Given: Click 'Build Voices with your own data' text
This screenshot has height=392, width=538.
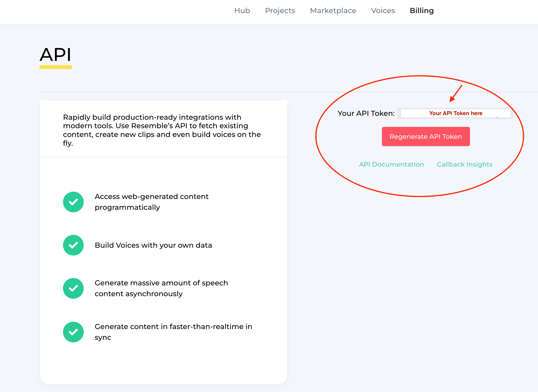Looking at the screenshot, I should tap(153, 245).
